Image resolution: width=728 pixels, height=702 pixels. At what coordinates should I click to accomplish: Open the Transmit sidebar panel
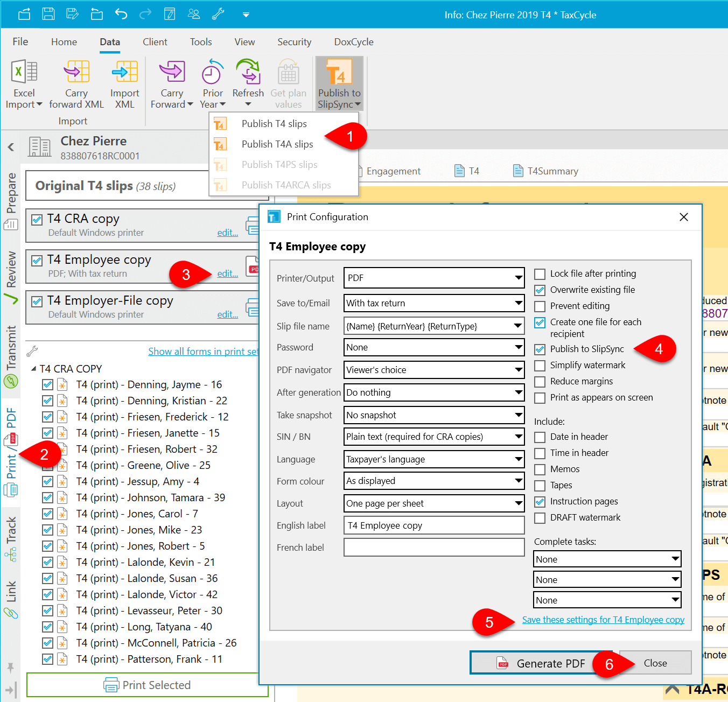coord(11,356)
